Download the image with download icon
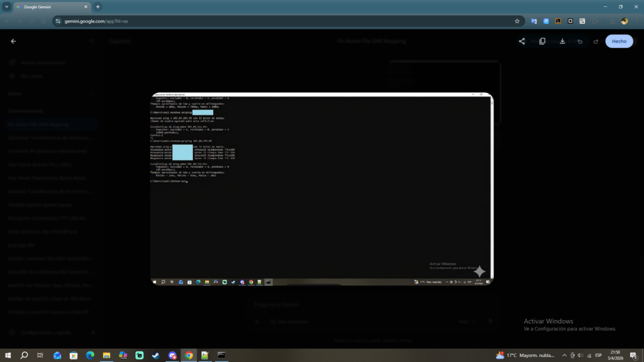Screen dimensions: 644x362 click(x=562, y=41)
